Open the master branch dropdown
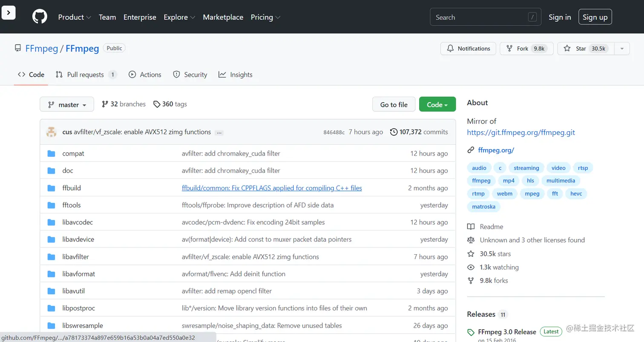The image size is (644, 342). 67,105
